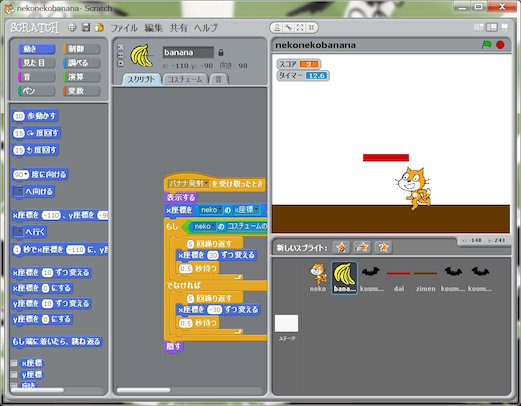Click the save project floppy icon
521x406 pixels.
[x=86, y=27]
